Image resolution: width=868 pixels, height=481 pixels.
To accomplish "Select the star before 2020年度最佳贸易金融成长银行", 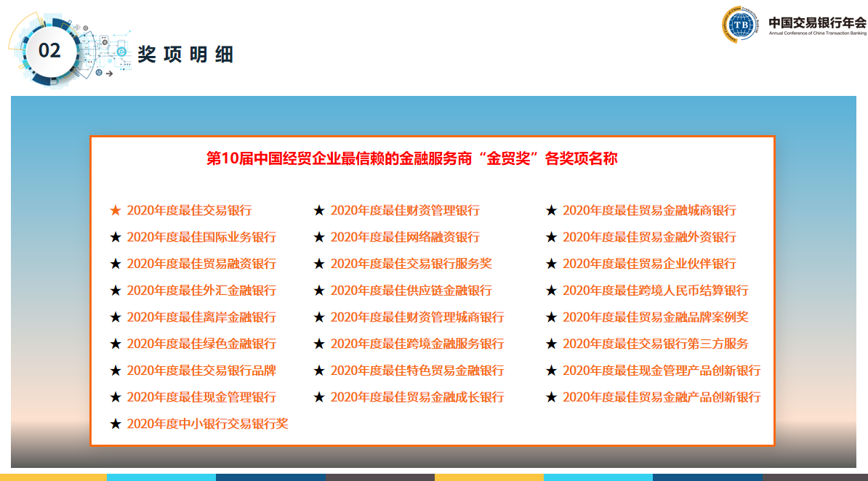I will 319,397.
